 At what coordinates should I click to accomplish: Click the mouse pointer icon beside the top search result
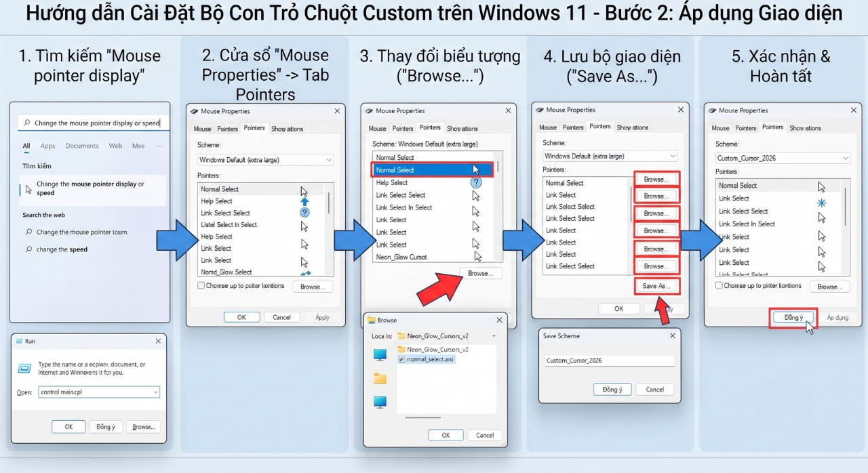[28, 190]
